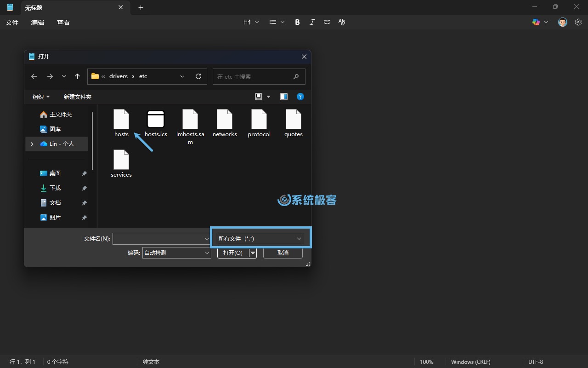Viewport: 588px width, 368px height.
Task: Click the insert link icon
Action: [327, 22]
